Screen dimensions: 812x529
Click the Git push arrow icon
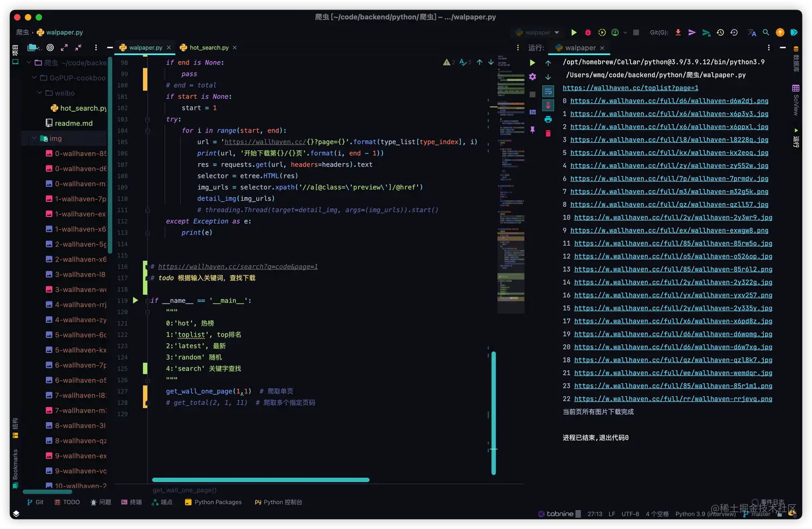(691, 32)
